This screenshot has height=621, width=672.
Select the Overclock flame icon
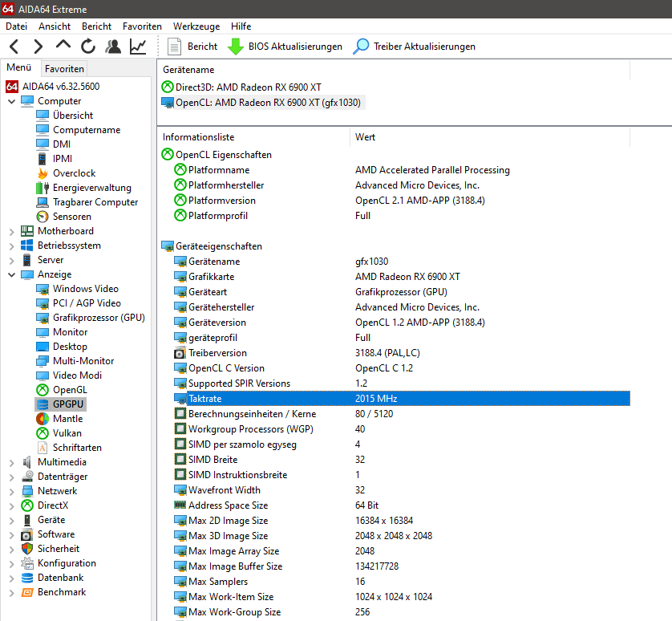coord(43,173)
